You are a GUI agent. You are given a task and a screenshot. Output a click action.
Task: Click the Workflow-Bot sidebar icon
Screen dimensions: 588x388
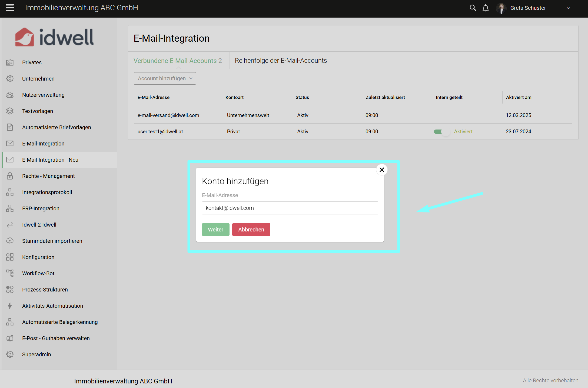pos(10,273)
